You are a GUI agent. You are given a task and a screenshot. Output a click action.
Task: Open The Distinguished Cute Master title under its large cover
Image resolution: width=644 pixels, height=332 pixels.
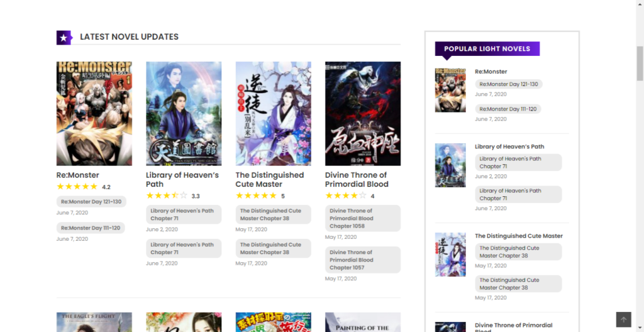270,180
